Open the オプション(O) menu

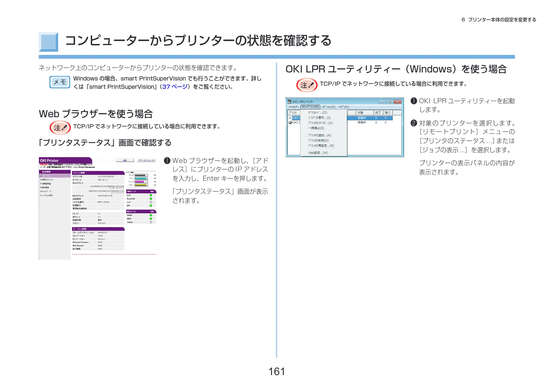coord(329,107)
